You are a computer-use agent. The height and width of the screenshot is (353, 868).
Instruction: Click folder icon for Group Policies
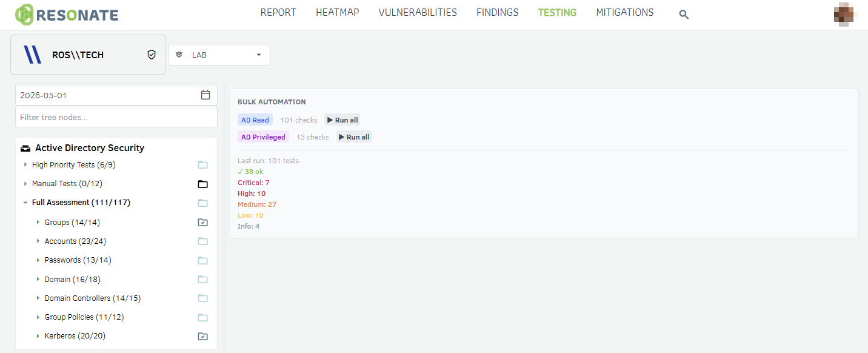pyautogui.click(x=203, y=317)
